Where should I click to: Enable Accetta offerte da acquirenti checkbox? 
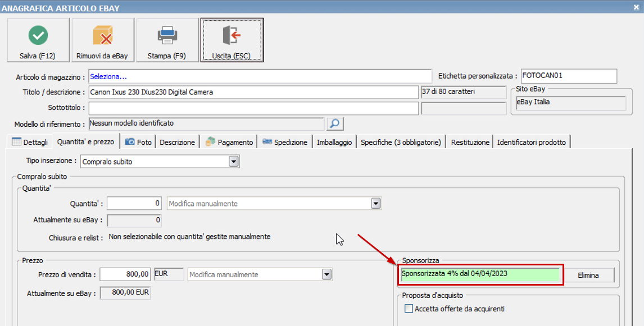[409, 309]
